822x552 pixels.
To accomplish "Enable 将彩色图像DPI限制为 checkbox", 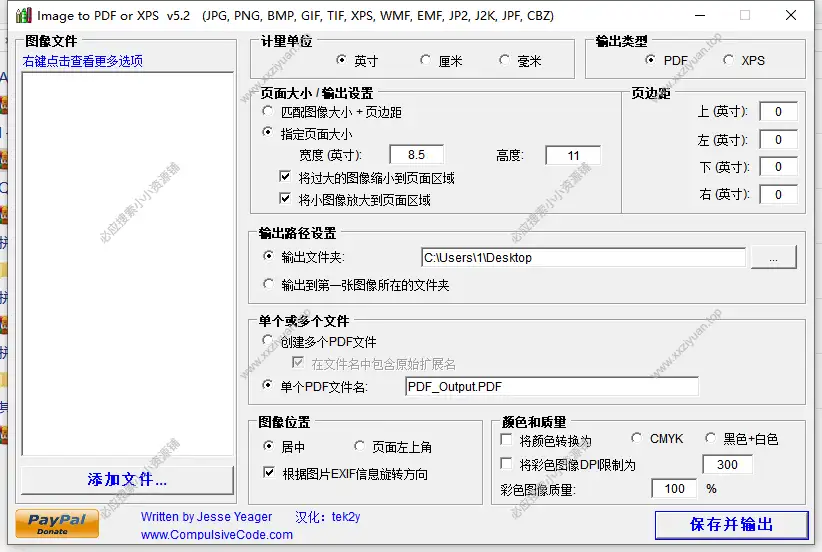I will (x=506, y=465).
